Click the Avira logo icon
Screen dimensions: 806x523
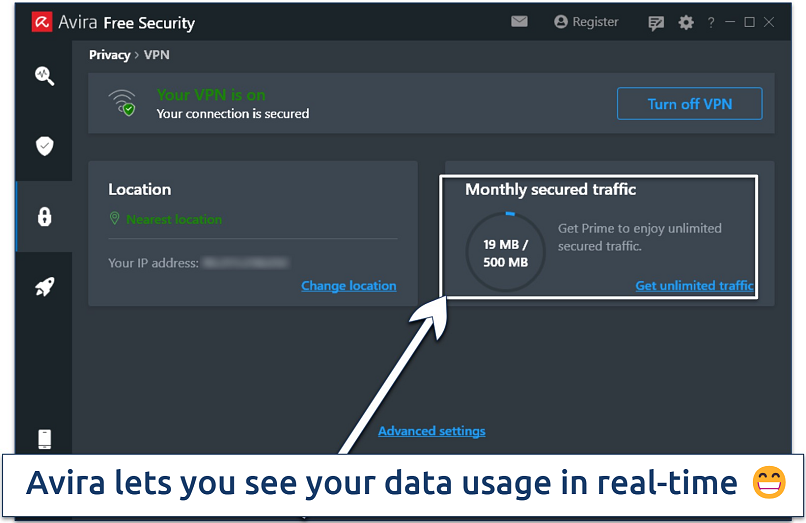42,22
